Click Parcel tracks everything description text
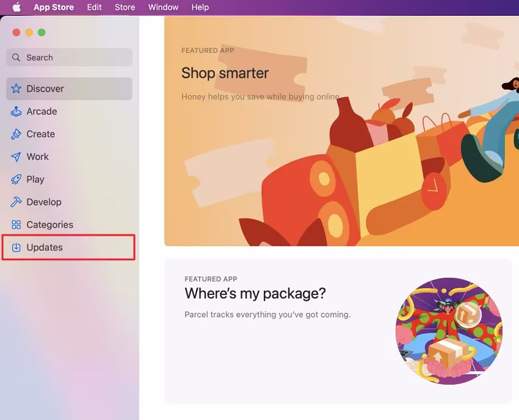This screenshot has width=519, height=420. click(x=267, y=314)
